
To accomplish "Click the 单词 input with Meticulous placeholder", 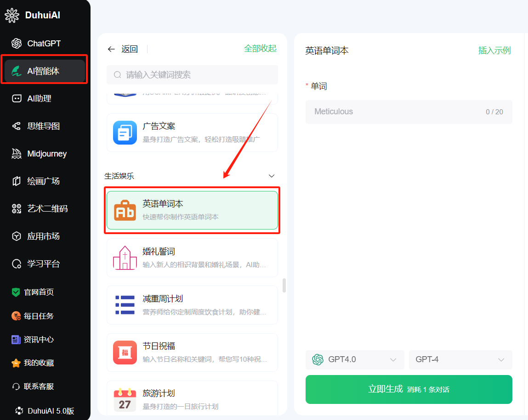I will coord(409,112).
